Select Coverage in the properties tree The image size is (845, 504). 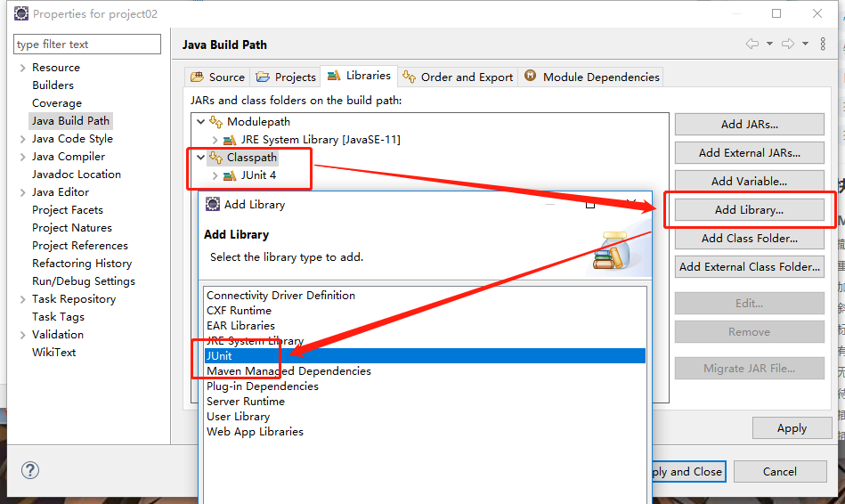click(x=57, y=103)
